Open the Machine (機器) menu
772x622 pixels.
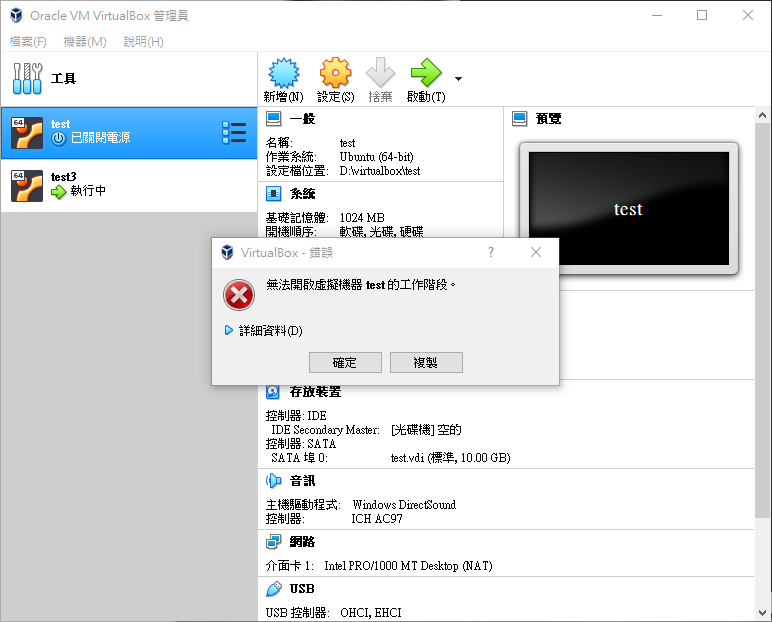[x=85, y=42]
